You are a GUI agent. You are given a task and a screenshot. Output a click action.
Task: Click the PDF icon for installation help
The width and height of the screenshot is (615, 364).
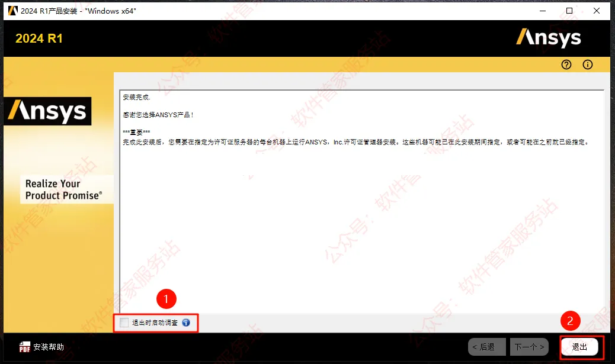[x=25, y=347]
